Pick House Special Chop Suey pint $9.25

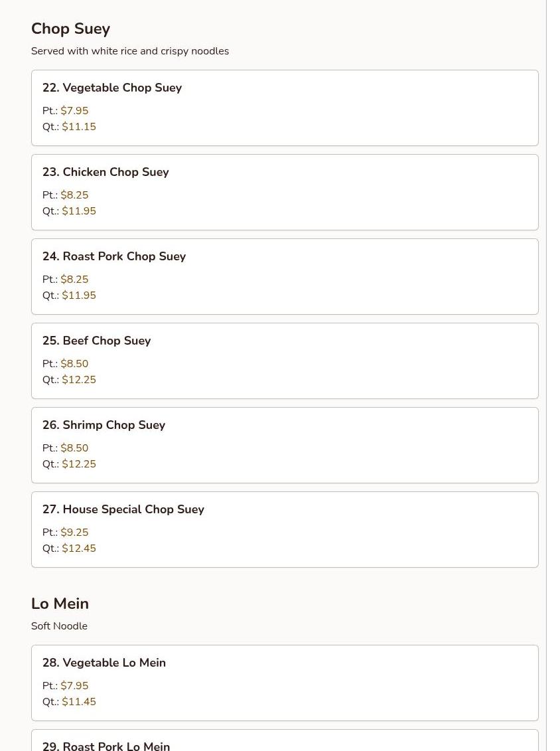click(x=74, y=533)
